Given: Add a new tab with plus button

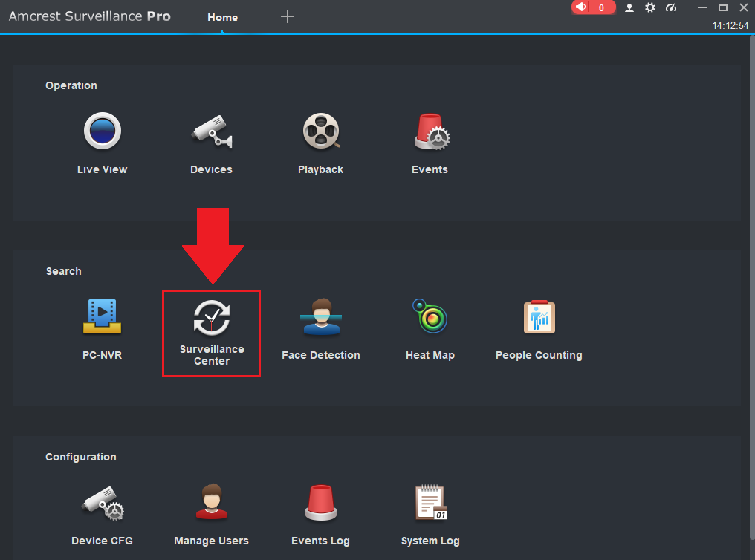Looking at the screenshot, I should (288, 16).
